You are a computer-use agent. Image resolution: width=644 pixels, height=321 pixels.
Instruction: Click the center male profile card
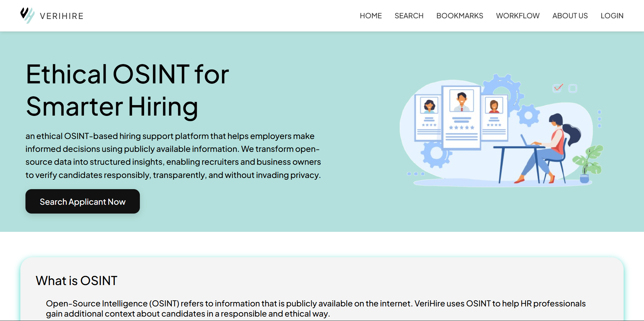point(461,117)
